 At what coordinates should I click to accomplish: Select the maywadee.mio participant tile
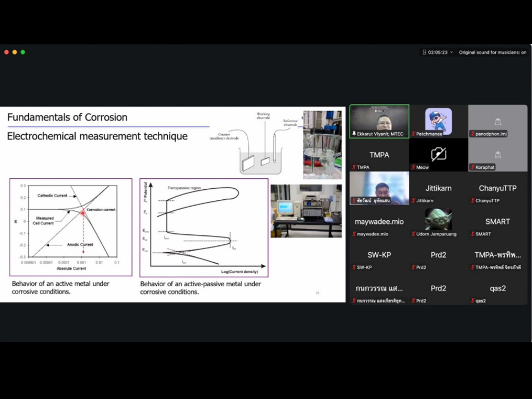379,222
